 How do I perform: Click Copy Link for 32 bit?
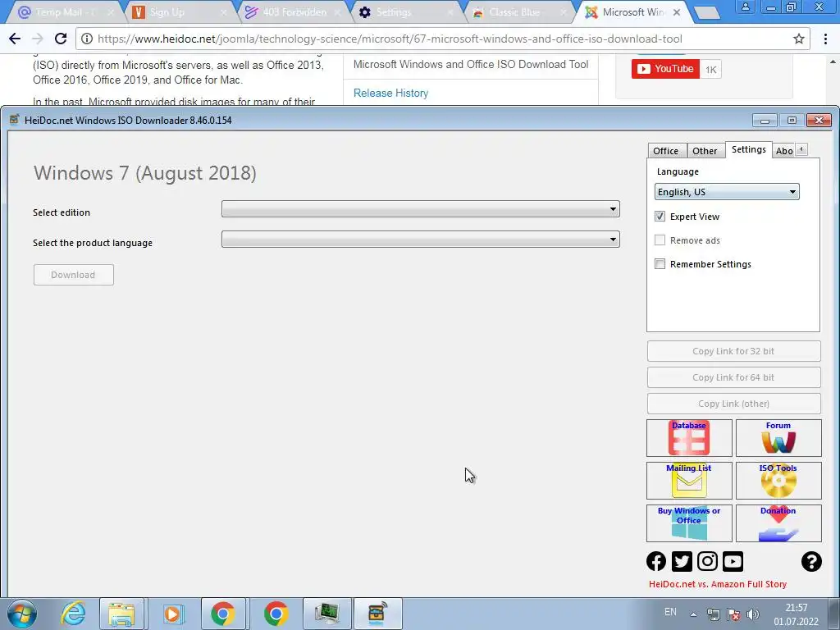pyautogui.click(x=733, y=351)
